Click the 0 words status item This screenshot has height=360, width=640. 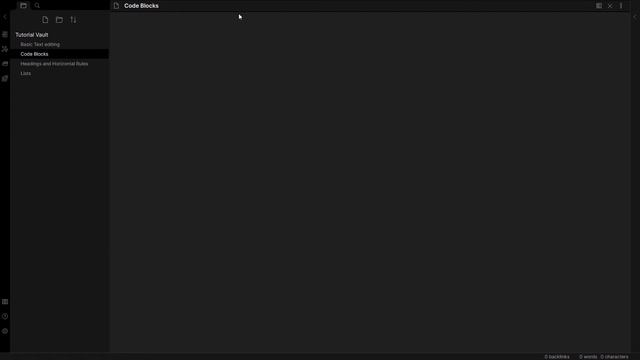(x=588, y=357)
